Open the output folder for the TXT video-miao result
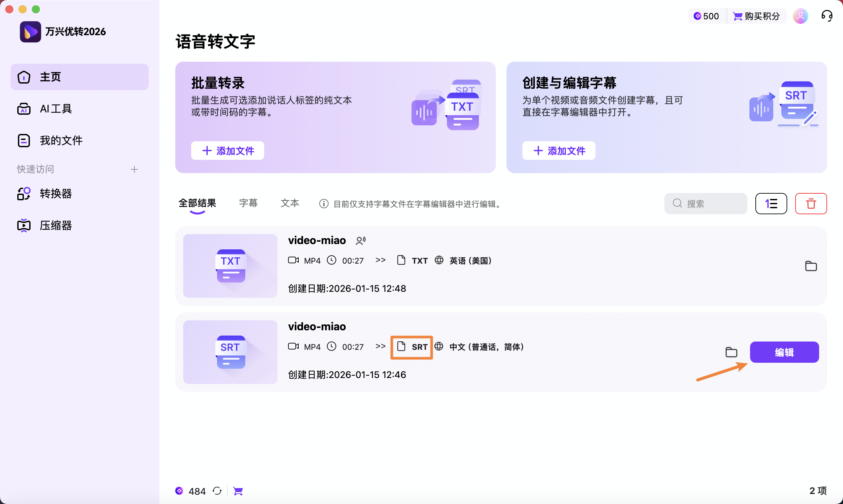Image resolution: width=843 pixels, height=504 pixels. [811, 266]
